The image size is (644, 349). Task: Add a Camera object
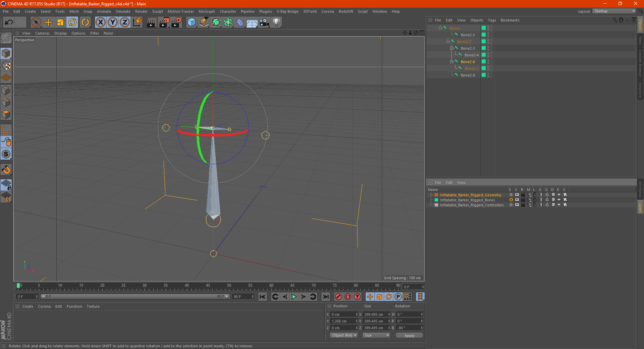[264, 22]
